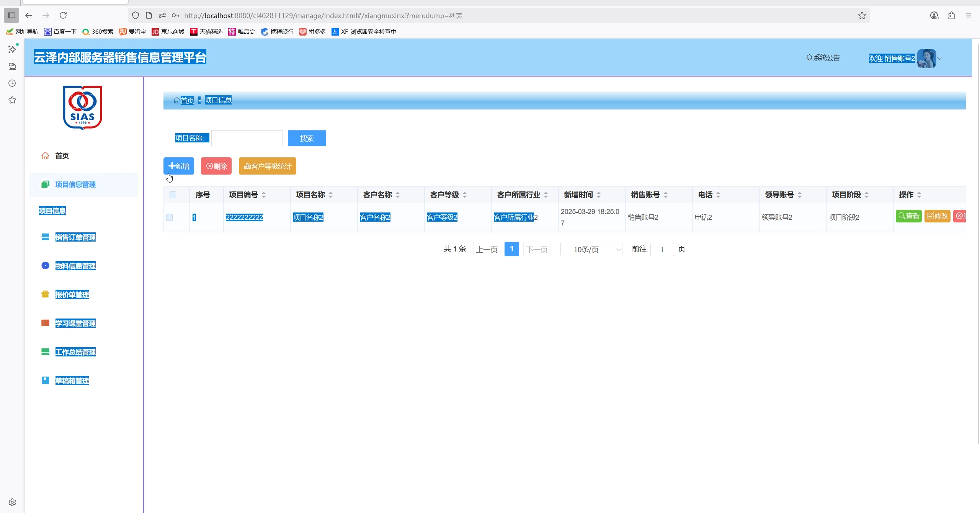Expand the user account dropdown arrow

coord(940,59)
